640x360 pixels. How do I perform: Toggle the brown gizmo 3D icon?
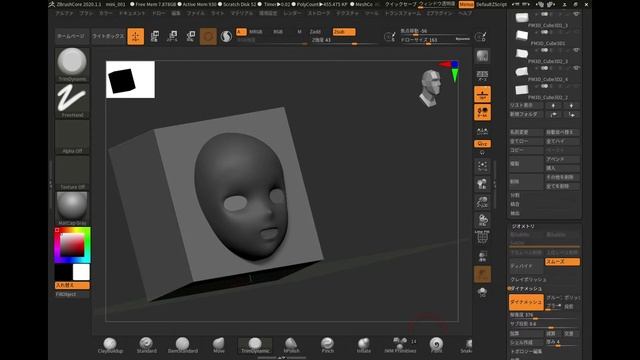point(208,36)
